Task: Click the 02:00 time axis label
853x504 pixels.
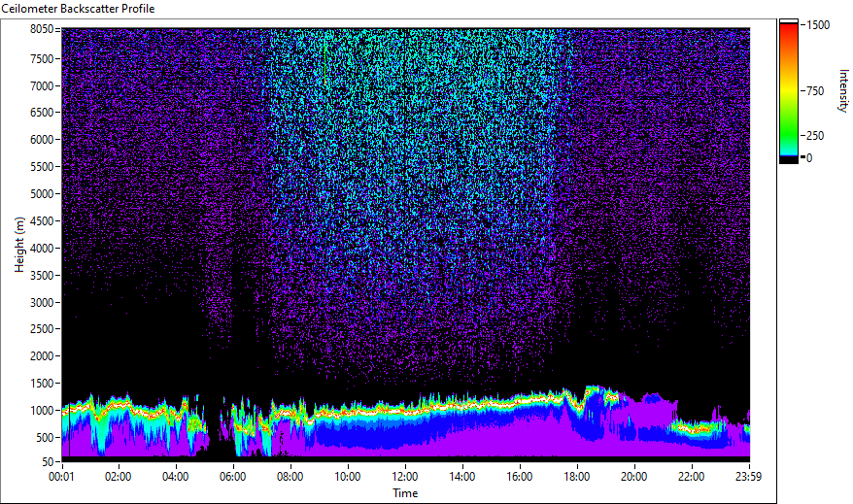Action: [x=119, y=477]
